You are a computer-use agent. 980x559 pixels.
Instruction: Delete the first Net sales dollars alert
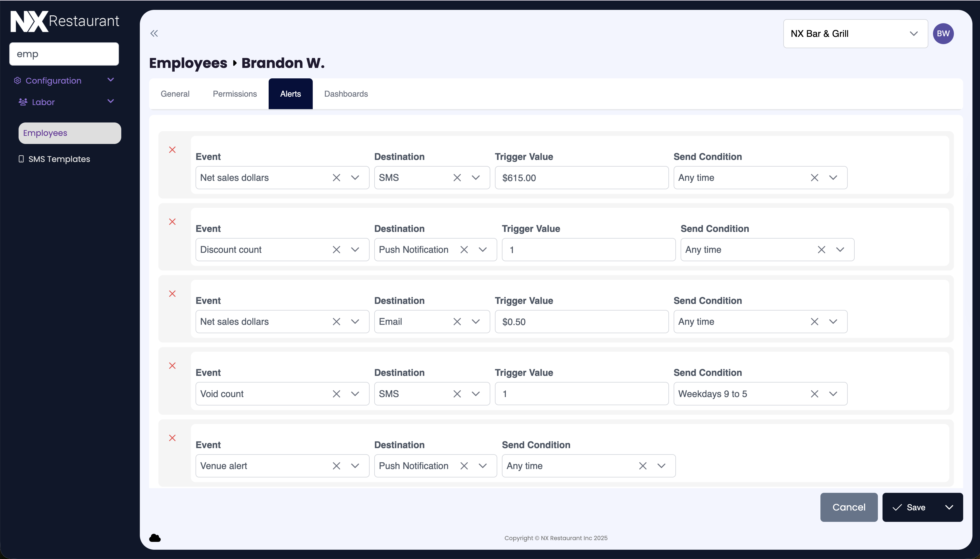point(172,150)
